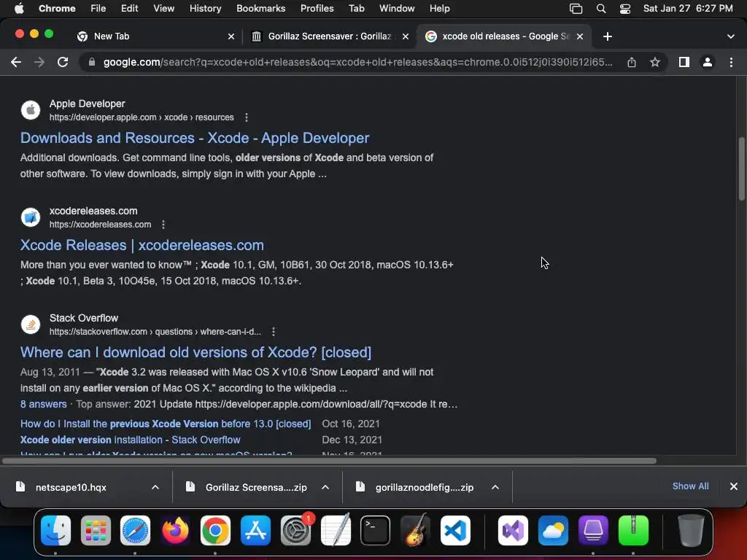Click the 8 answers link
Image resolution: width=747 pixels, height=560 pixels.
pyautogui.click(x=43, y=404)
